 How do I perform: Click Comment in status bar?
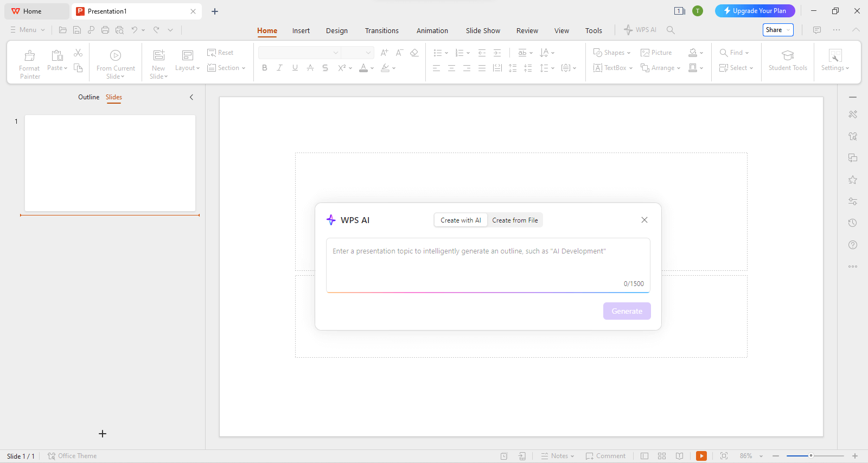point(605,456)
